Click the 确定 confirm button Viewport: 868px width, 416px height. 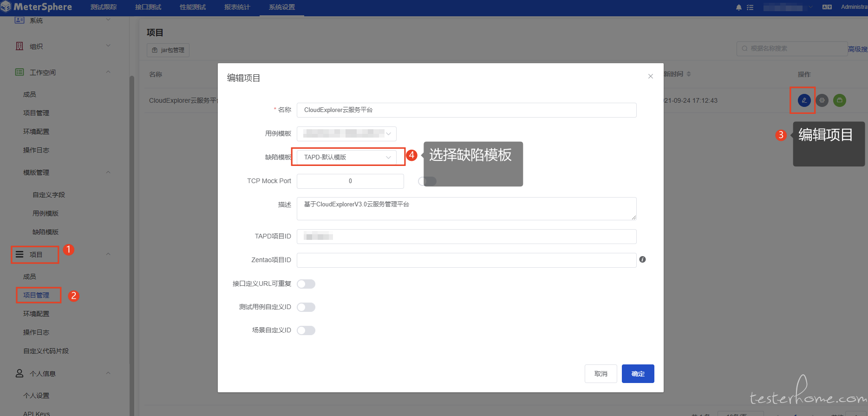pyautogui.click(x=638, y=374)
